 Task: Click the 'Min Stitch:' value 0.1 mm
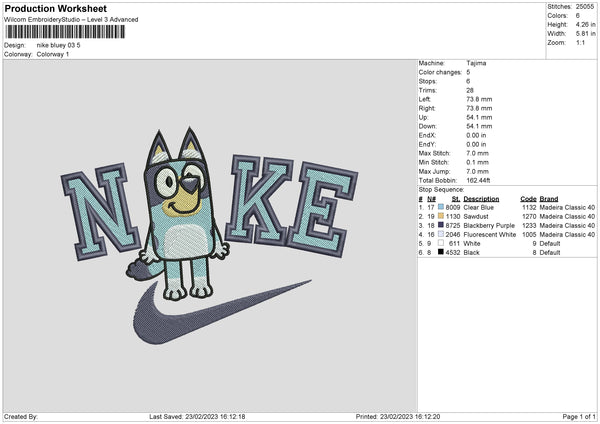coord(477,162)
